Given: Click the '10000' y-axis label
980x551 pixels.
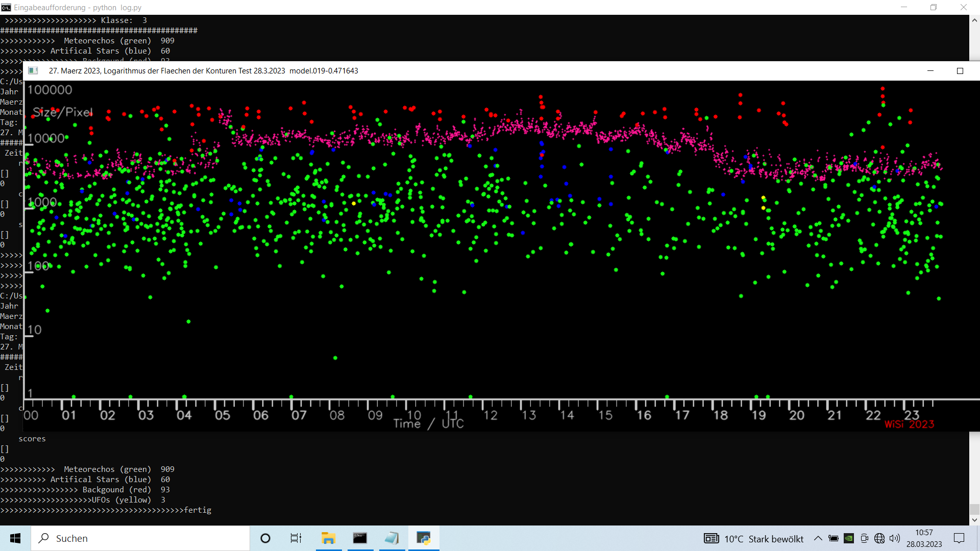Looking at the screenshot, I should pyautogui.click(x=46, y=138).
